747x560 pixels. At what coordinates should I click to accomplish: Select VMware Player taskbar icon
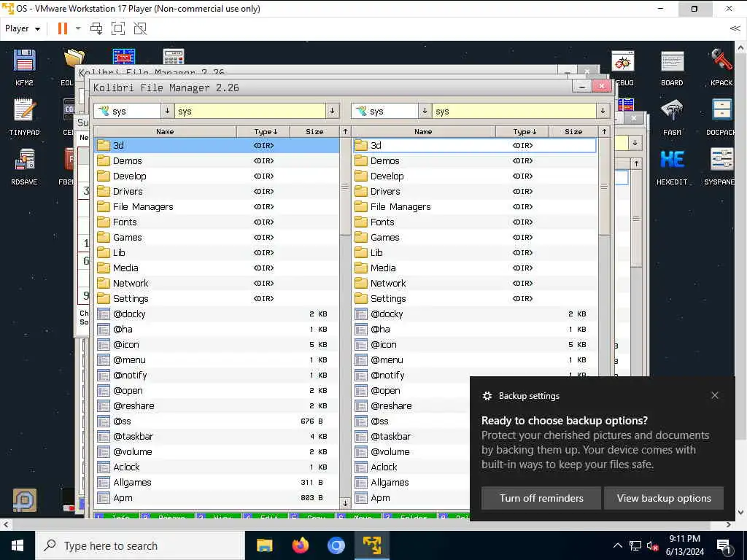(x=371, y=545)
